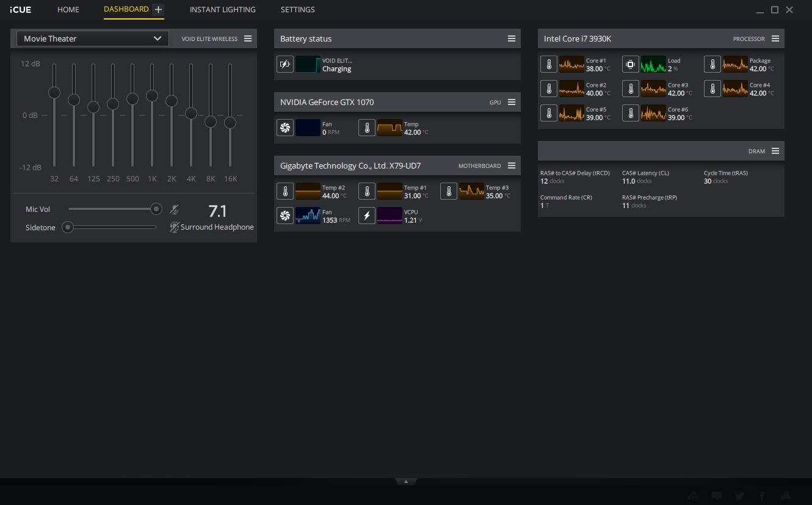Open the Movie Theater EQ preset dropdown
812x505 pixels.
pyautogui.click(x=93, y=38)
